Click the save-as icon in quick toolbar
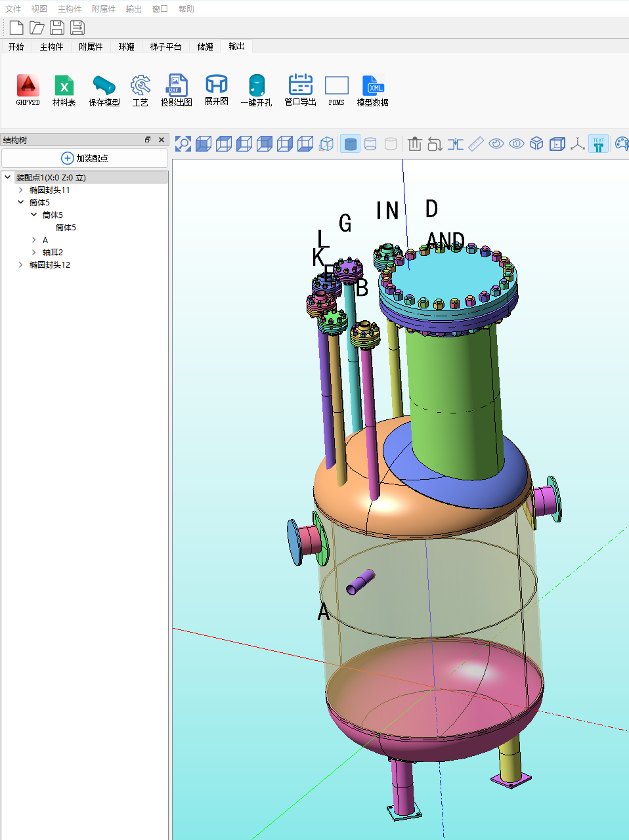This screenshot has width=629, height=840. [77, 28]
